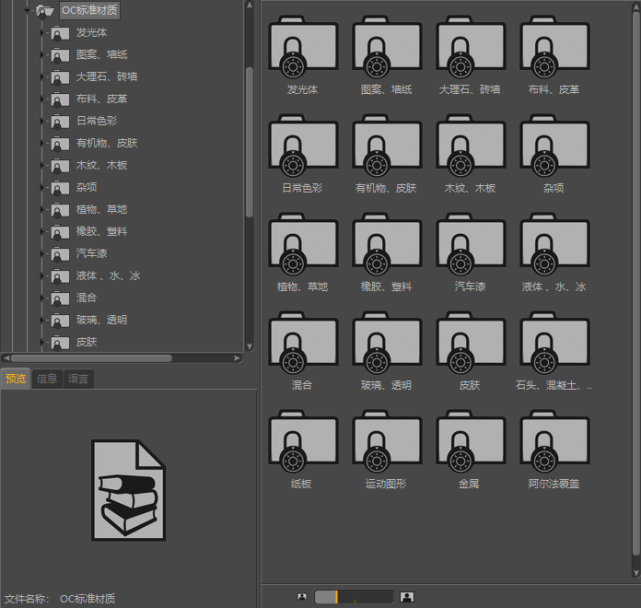Screen dimensions: 641x608
Task: Select the 石头、混凝土 folder thumbnail
Action: 554,343
